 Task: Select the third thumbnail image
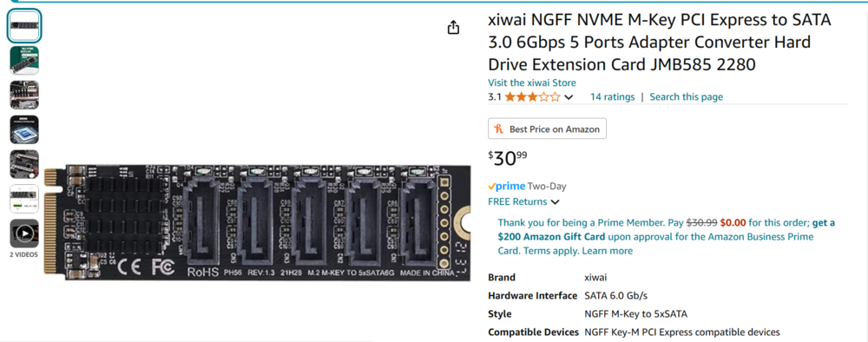tap(24, 95)
